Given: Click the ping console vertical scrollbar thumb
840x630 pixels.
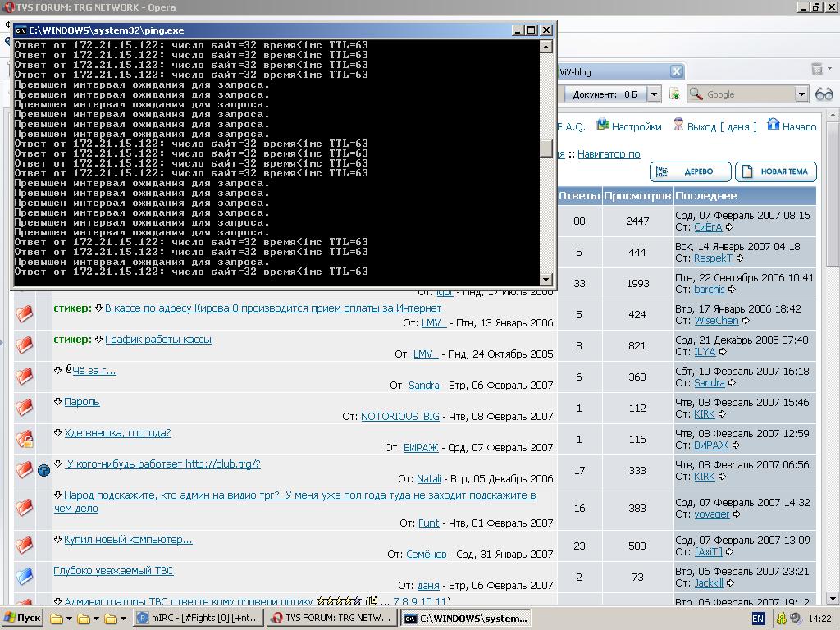Looking at the screenshot, I should (x=546, y=148).
